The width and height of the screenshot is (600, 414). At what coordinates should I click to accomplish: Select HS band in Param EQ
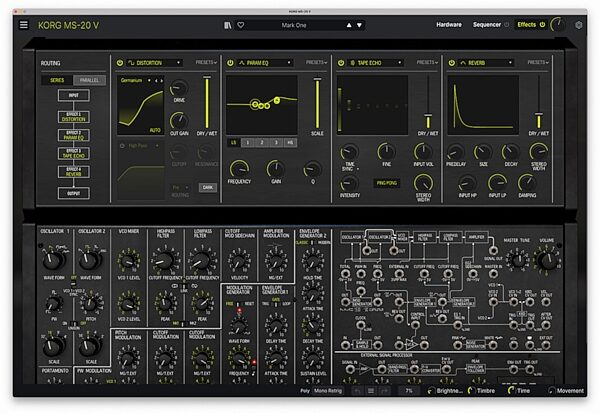(x=290, y=143)
